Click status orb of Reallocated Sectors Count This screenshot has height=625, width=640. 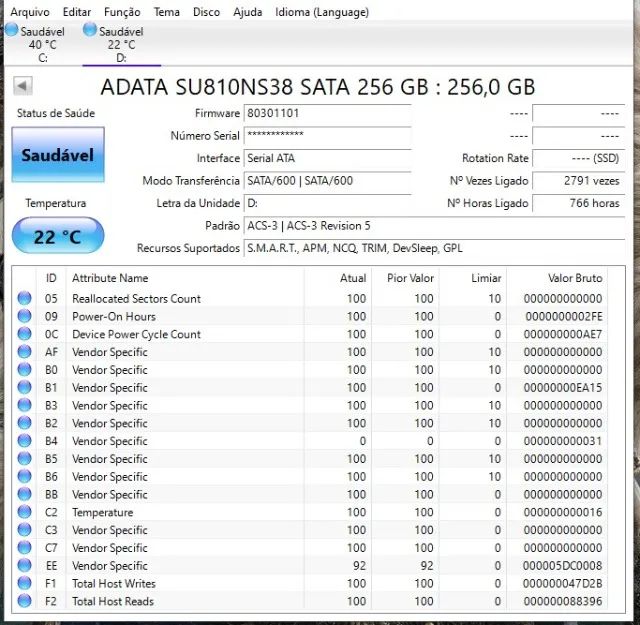[24, 298]
